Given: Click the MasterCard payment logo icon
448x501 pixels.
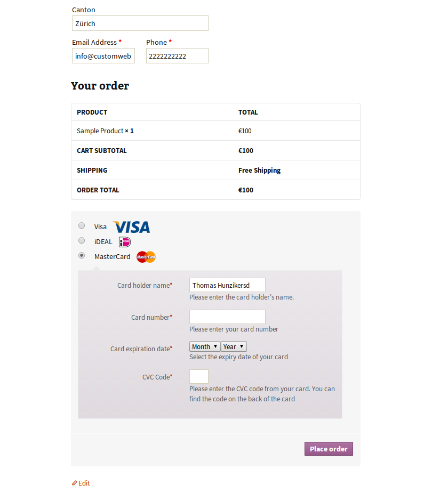Looking at the screenshot, I should point(146,256).
